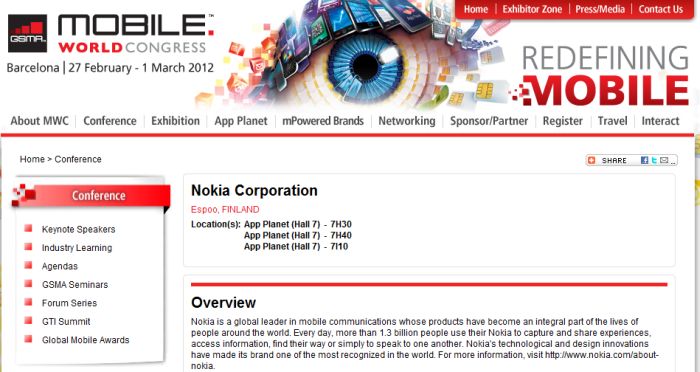700x372 pixels.
Task: Click the red bullet beside Keynote Speakers
Action: coord(28,229)
